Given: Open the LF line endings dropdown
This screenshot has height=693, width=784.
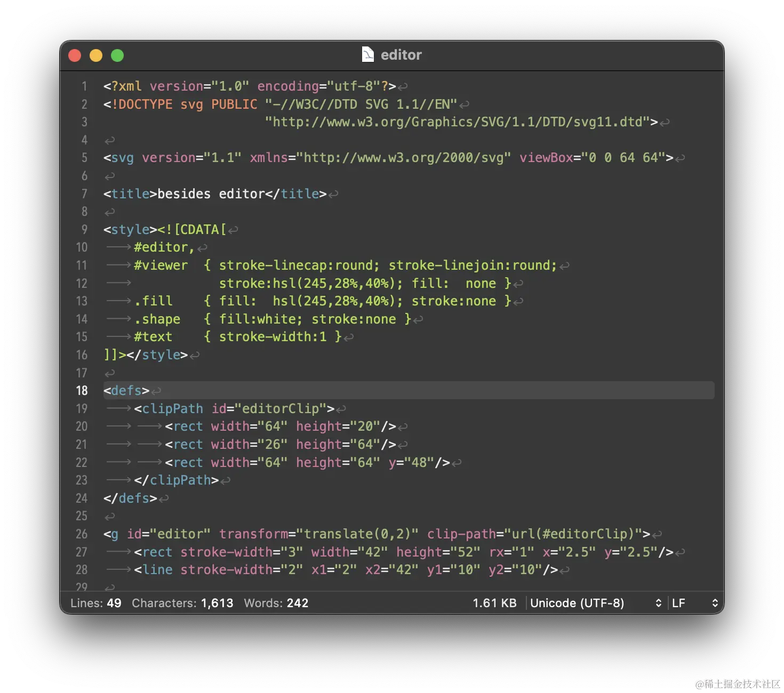Looking at the screenshot, I should point(695,603).
